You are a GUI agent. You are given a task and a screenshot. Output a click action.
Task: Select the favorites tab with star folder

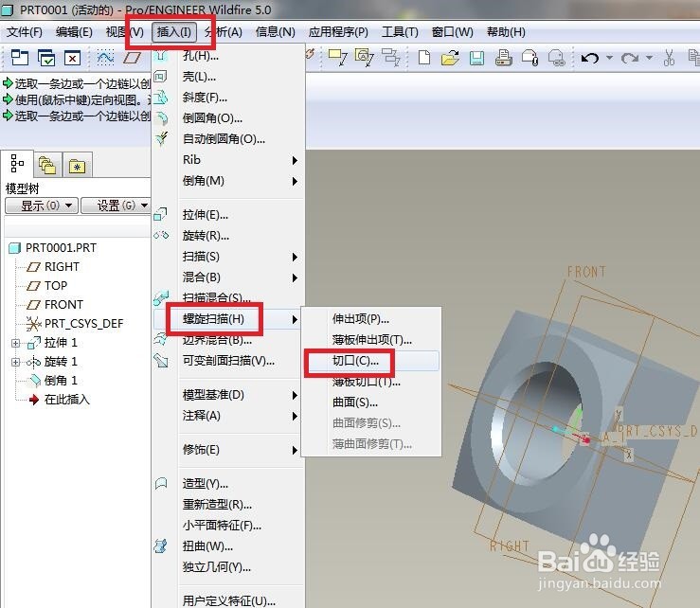pos(78,166)
